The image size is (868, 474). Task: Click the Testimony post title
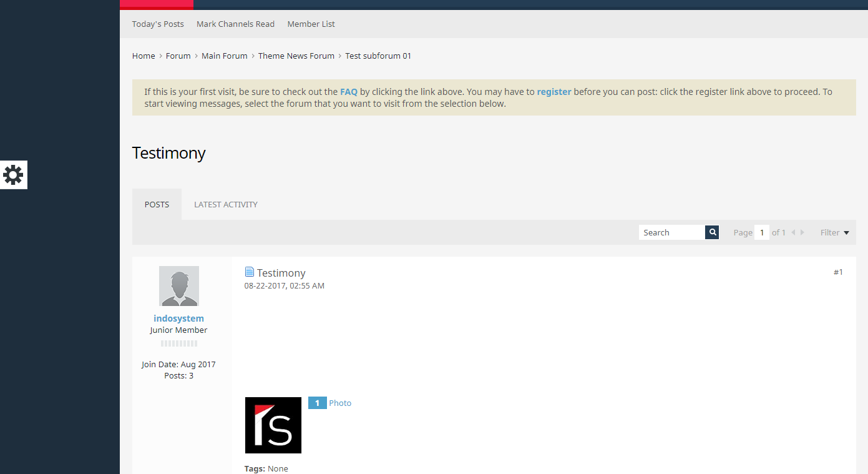tap(281, 273)
